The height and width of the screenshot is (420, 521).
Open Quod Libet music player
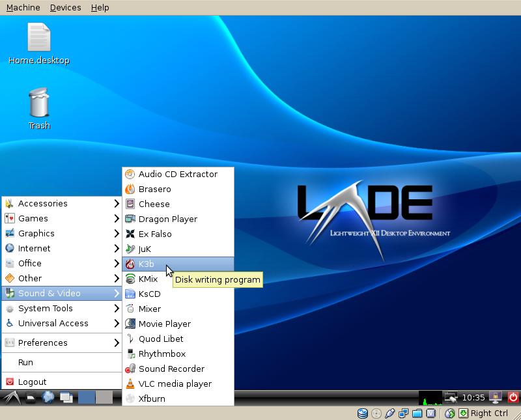178,339
